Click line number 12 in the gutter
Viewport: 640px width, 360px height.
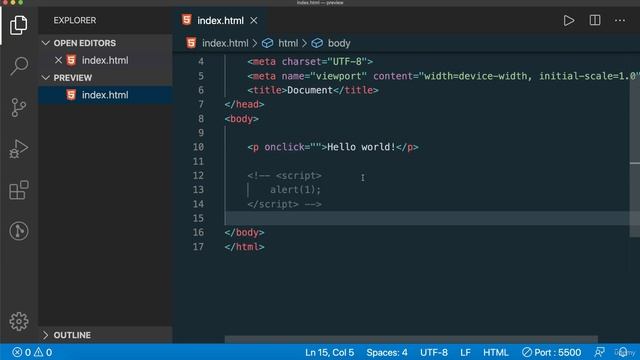[198, 176]
